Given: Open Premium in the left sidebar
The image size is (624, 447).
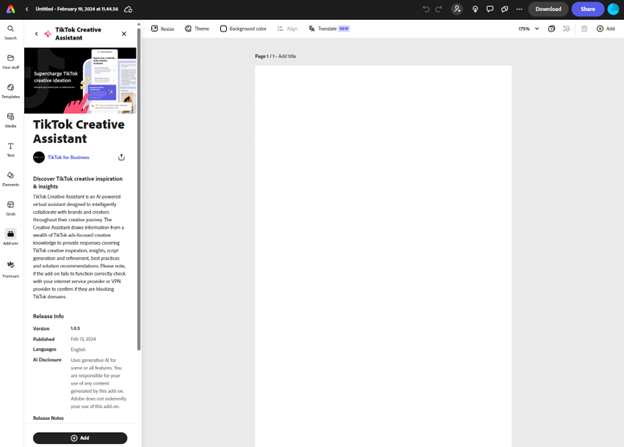Looking at the screenshot, I should tap(11, 269).
